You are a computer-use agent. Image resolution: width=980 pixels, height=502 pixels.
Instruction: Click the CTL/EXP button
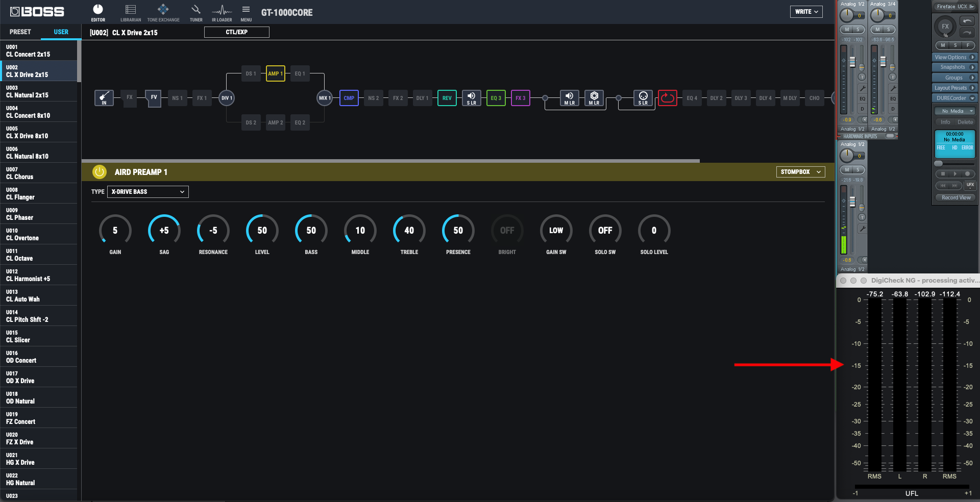(237, 32)
